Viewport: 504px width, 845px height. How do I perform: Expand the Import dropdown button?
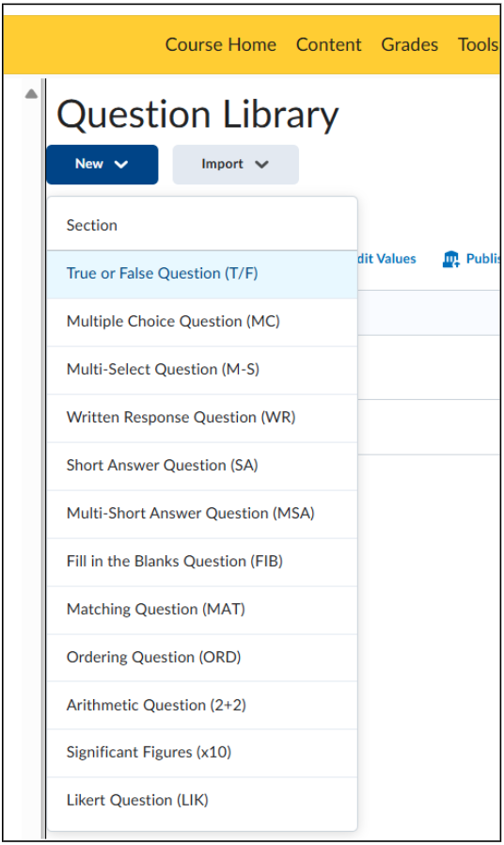coord(235,165)
